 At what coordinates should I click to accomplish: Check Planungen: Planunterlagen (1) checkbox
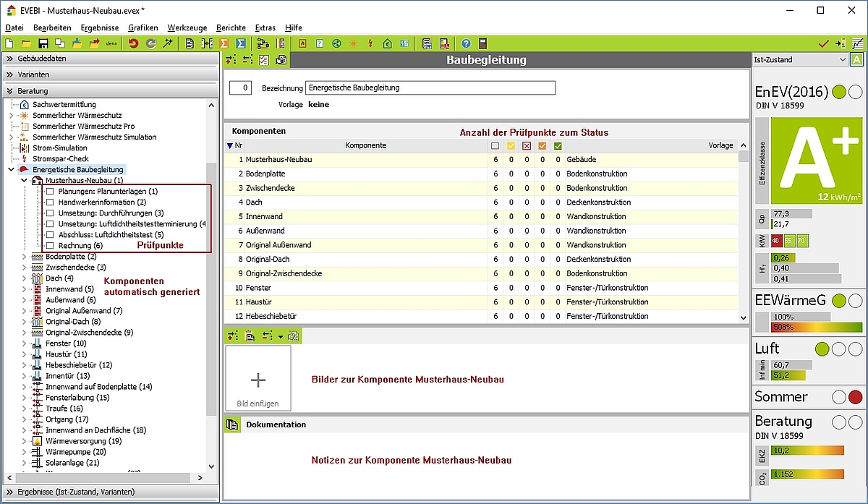coord(50,191)
